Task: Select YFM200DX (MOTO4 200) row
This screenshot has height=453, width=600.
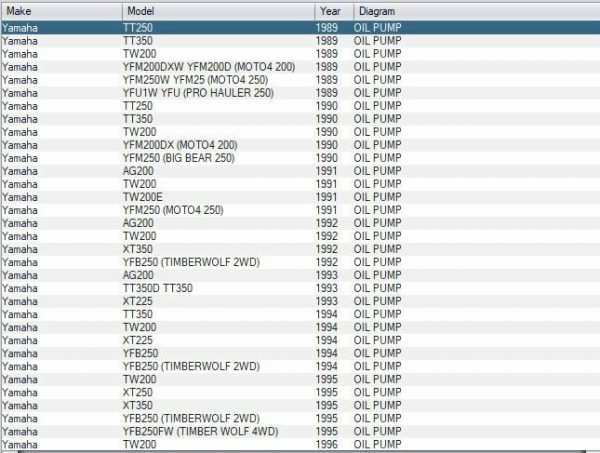Action: pos(300,145)
